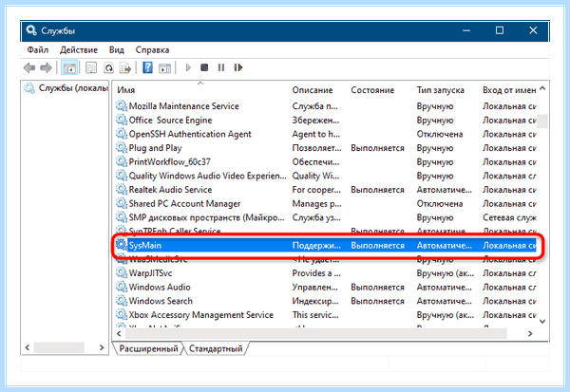Click the gear icon of Shared PC Account Manager
Viewport: 570px width, 392px height.
(122, 203)
